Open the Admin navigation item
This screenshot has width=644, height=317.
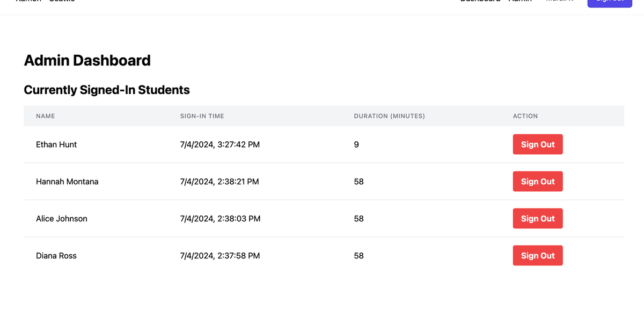[x=520, y=1]
